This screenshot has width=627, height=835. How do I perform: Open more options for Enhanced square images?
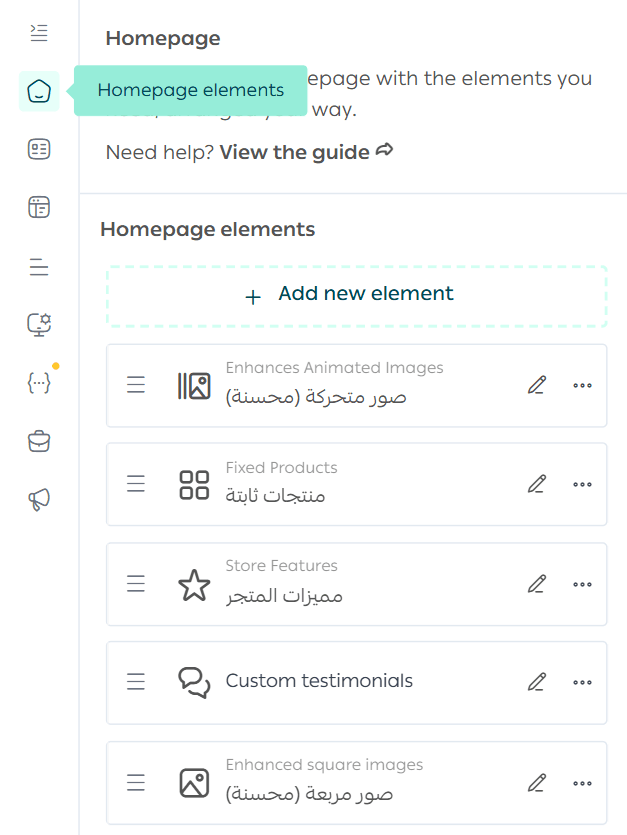[x=582, y=783]
